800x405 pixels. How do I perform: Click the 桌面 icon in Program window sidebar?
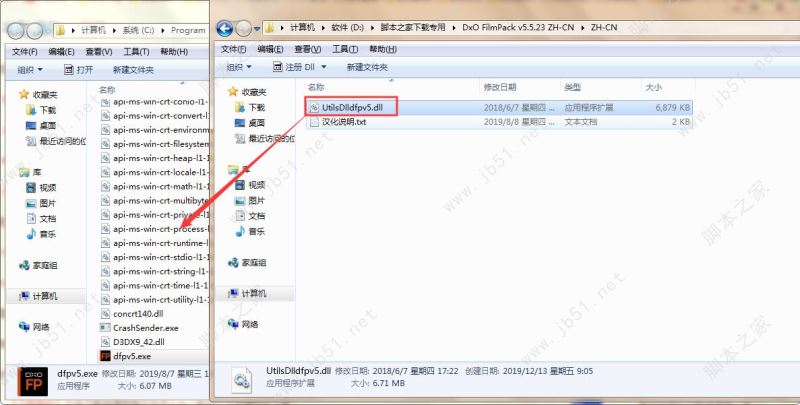[x=31, y=125]
